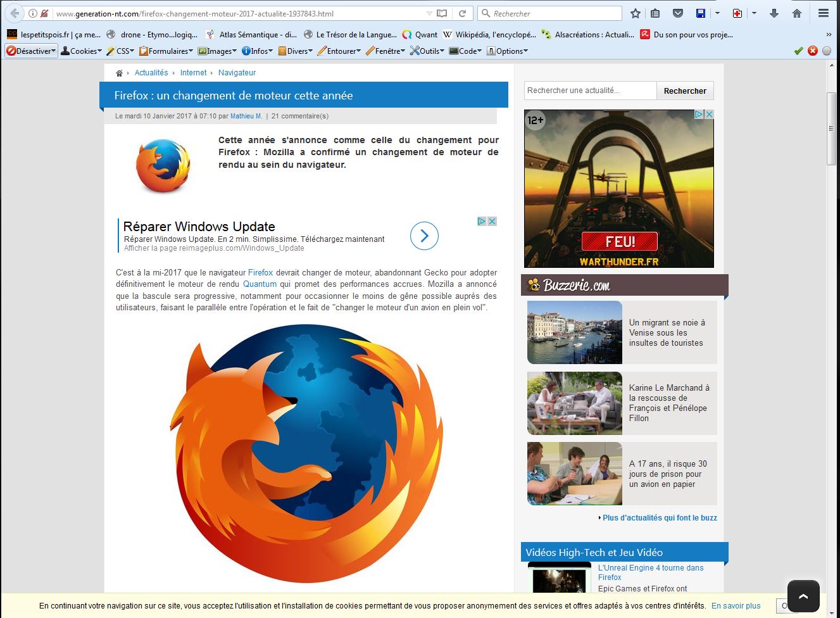This screenshot has height=618, width=840.
Task: Show the bookmarks list icon
Action: pyautogui.click(x=655, y=13)
